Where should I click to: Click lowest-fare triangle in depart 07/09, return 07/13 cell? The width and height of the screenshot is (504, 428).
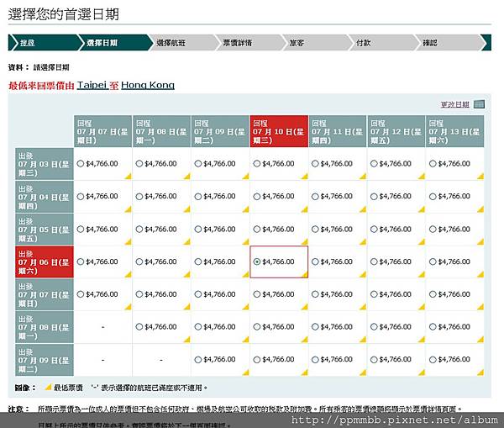pyautogui.click(x=480, y=373)
